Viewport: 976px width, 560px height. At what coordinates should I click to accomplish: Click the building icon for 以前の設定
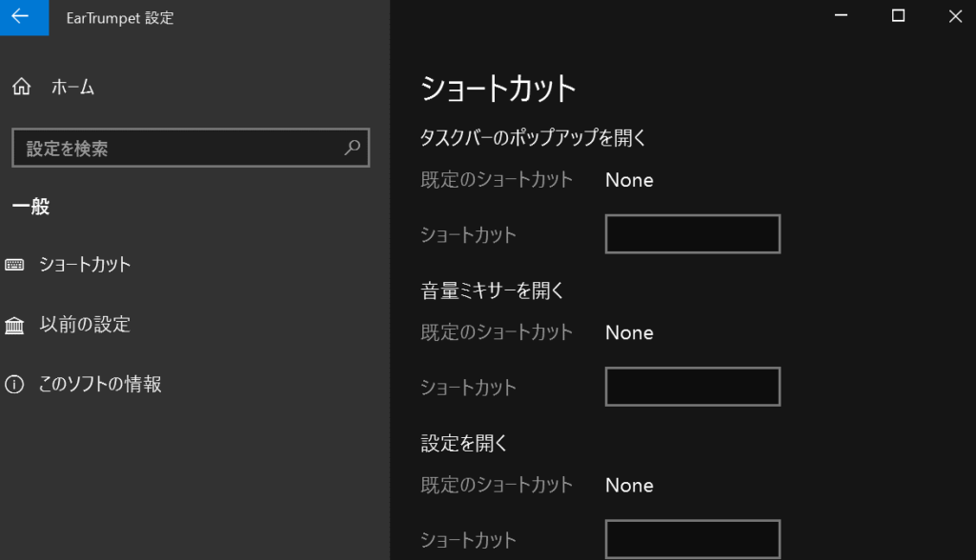coord(14,325)
